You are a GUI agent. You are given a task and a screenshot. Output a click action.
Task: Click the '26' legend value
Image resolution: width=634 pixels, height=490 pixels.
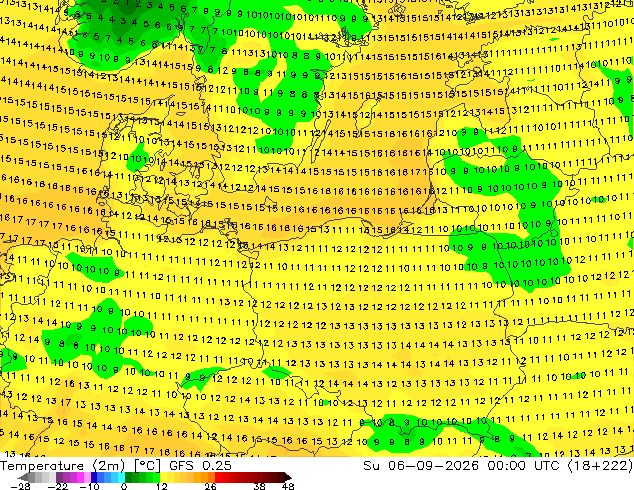pos(210,486)
